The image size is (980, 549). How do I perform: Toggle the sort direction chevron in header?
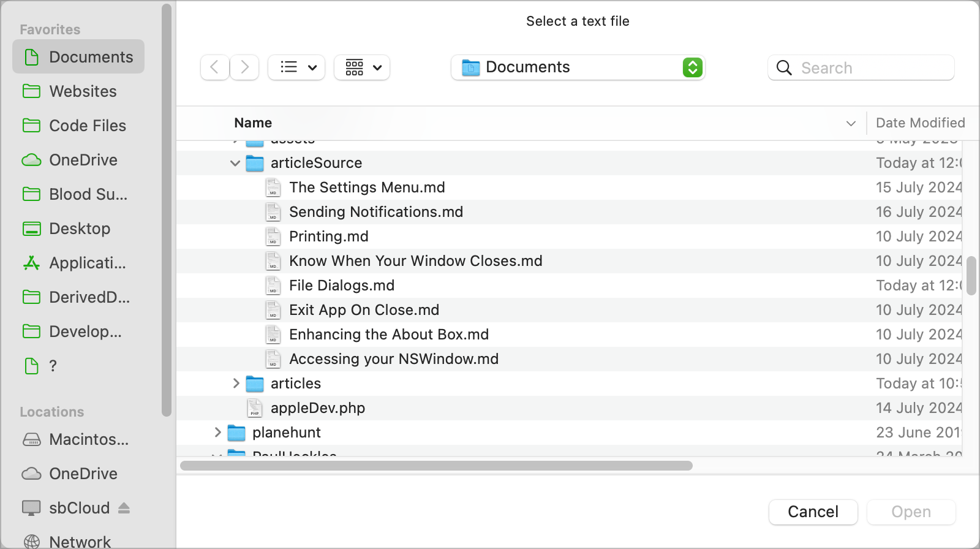coord(851,123)
